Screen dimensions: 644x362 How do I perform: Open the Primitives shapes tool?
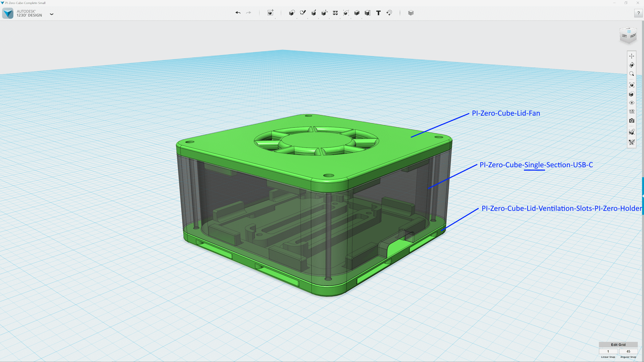tap(292, 13)
